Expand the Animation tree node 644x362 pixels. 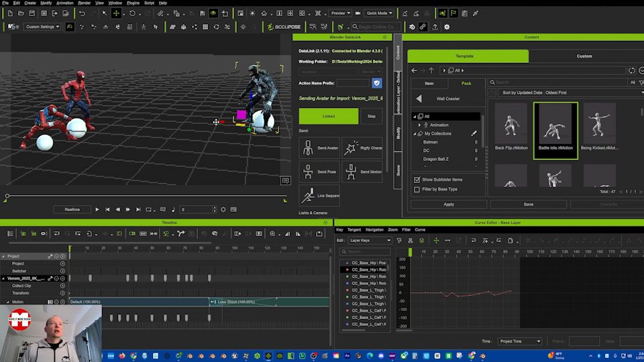(x=419, y=125)
